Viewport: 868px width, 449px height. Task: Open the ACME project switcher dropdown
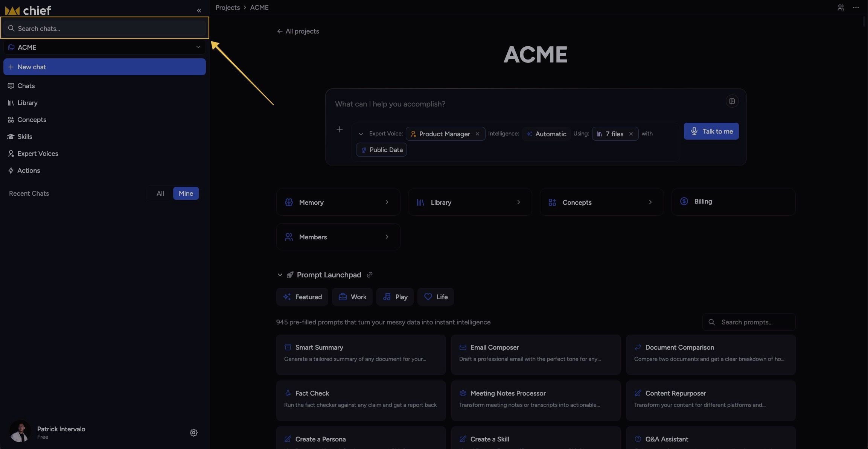[x=105, y=47]
